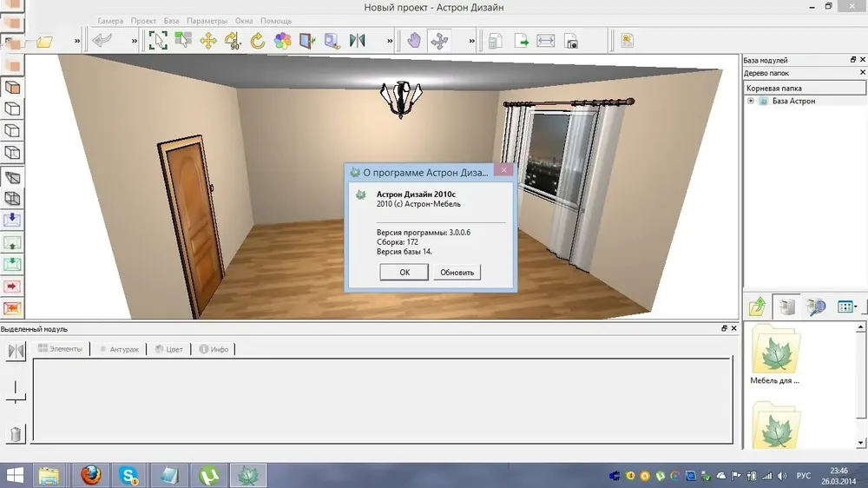Click the door placement icon

click(307, 41)
